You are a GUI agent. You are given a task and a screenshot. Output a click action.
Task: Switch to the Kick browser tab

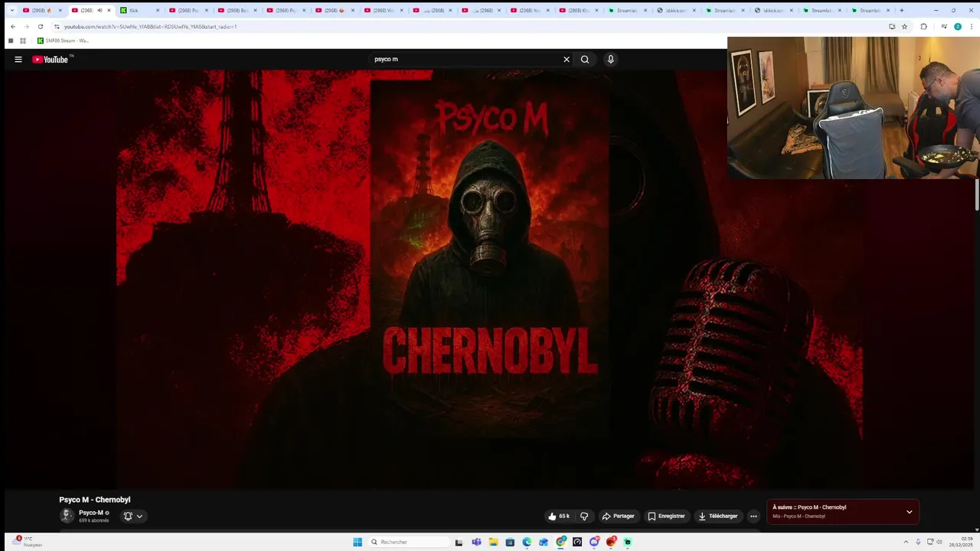[x=139, y=10]
